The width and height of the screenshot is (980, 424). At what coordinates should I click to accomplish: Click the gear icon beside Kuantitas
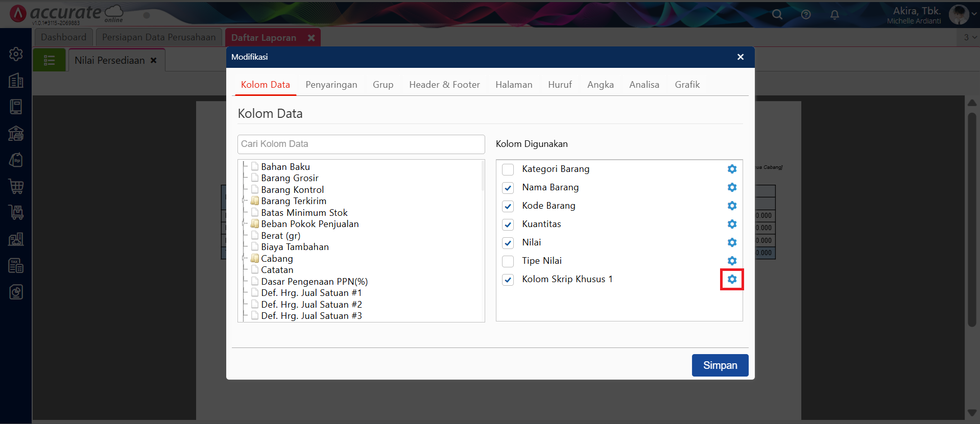tap(732, 224)
